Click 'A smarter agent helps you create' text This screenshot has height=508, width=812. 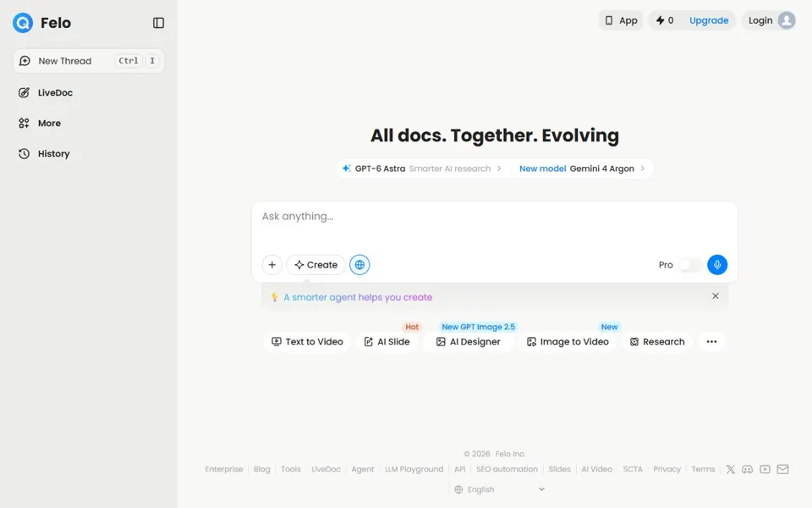(358, 297)
